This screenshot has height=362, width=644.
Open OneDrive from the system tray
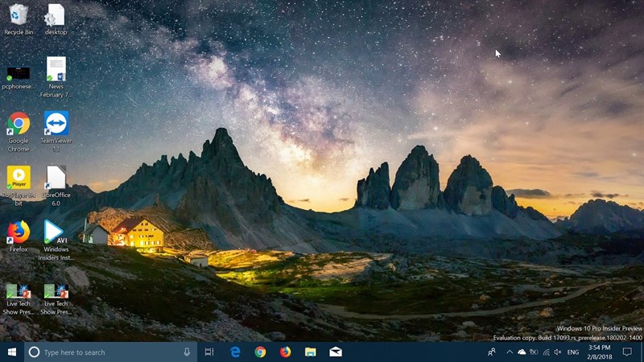522,352
